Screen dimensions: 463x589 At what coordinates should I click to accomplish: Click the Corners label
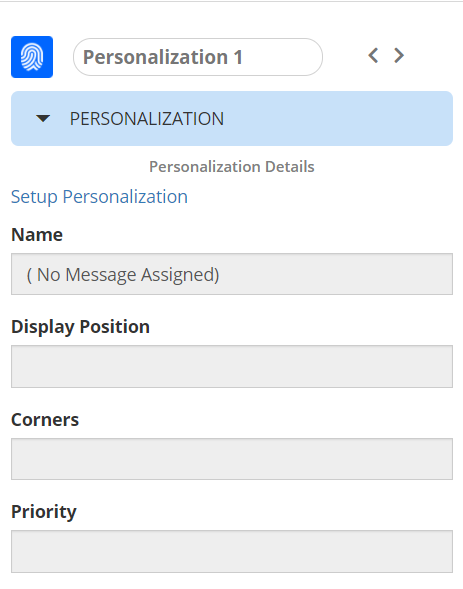coord(45,420)
